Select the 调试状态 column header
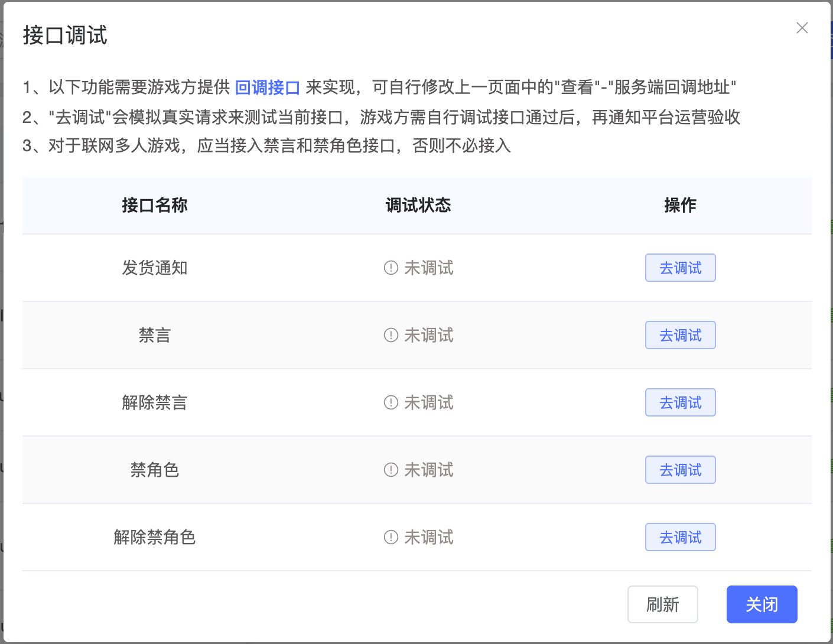Viewport: 833px width, 644px height. pyautogui.click(x=418, y=205)
